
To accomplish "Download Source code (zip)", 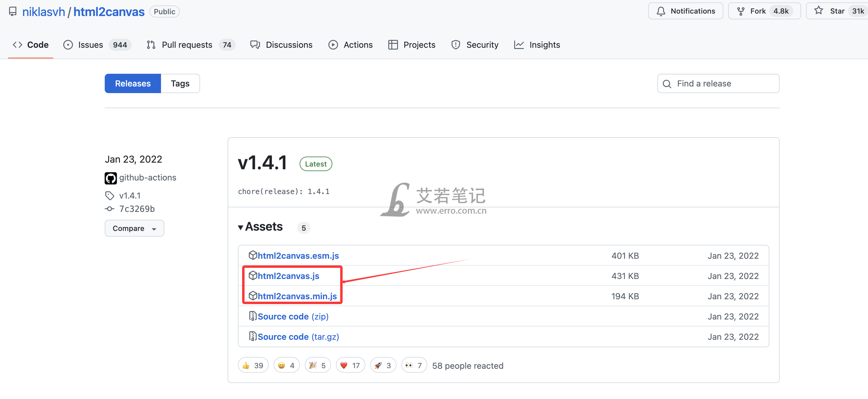I will 293,316.
